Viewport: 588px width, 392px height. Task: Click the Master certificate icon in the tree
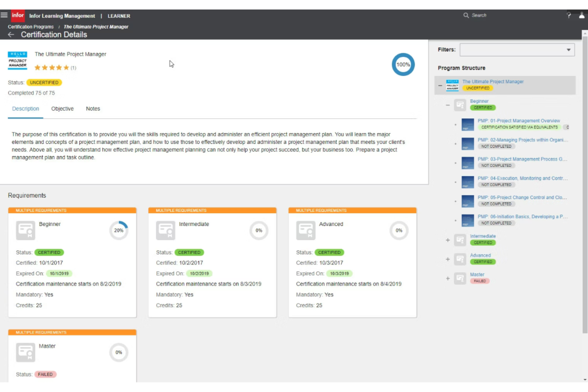pyautogui.click(x=460, y=278)
